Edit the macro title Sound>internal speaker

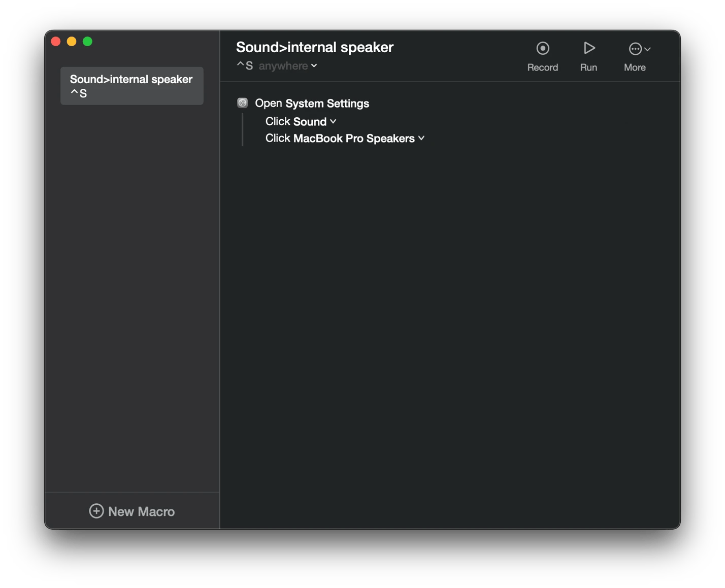coord(315,47)
